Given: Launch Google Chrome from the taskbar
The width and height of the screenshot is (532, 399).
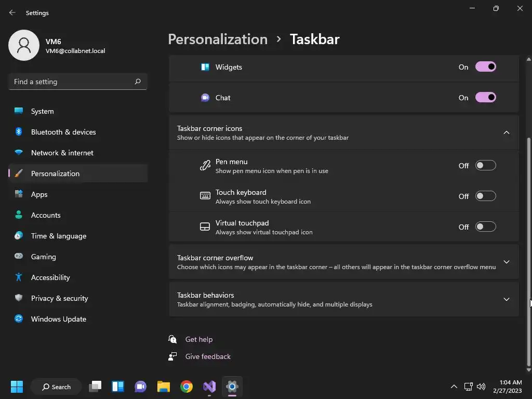Looking at the screenshot, I should click(x=187, y=387).
